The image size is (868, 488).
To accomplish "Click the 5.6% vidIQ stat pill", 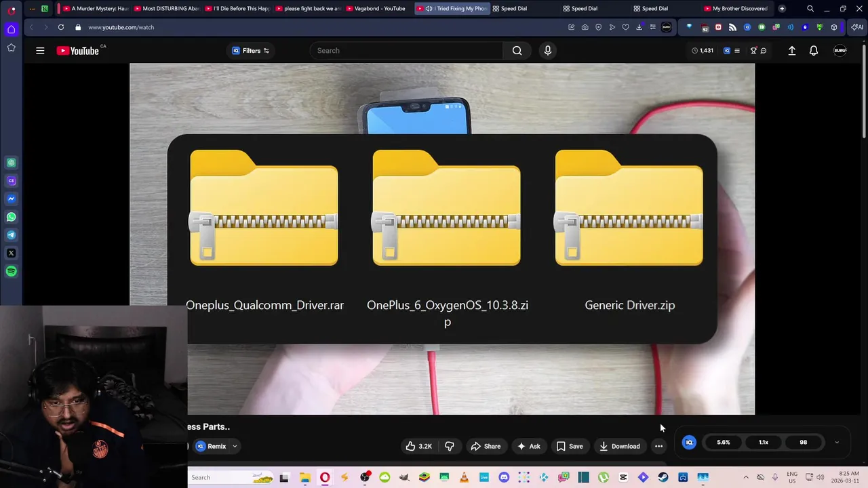I will 724,443.
